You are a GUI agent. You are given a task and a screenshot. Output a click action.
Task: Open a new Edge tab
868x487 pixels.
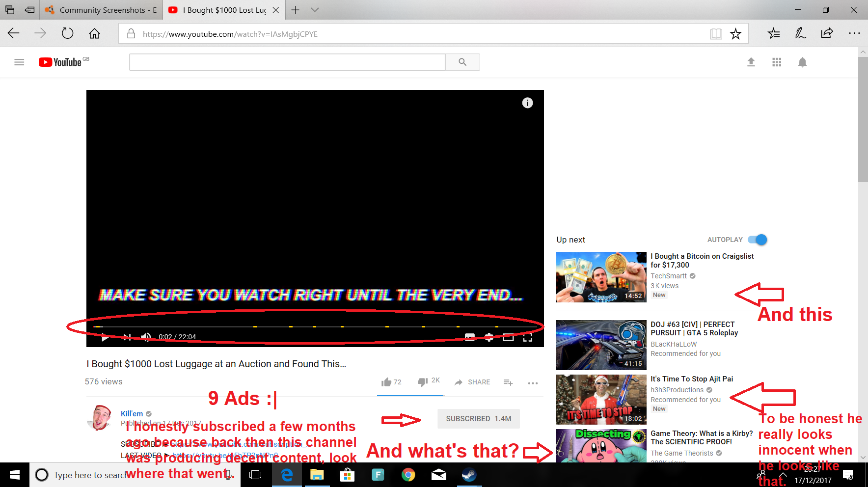click(x=295, y=10)
